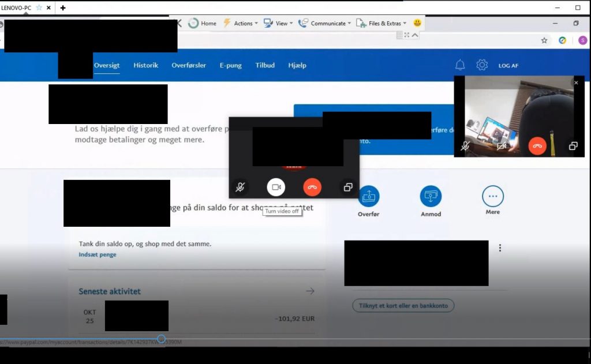591x364 pixels.
Task: Minimize the inner browser window
Action: (555, 23)
